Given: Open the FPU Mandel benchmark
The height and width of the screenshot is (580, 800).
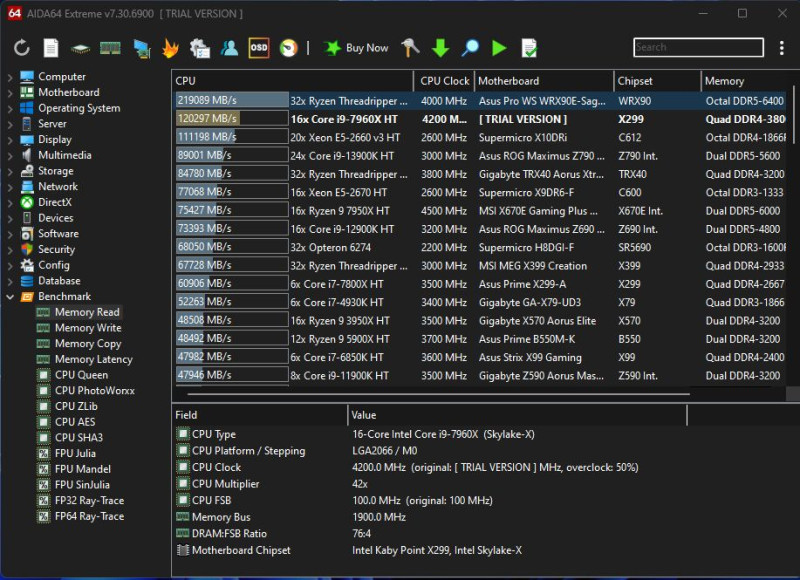Looking at the screenshot, I should coord(83,469).
